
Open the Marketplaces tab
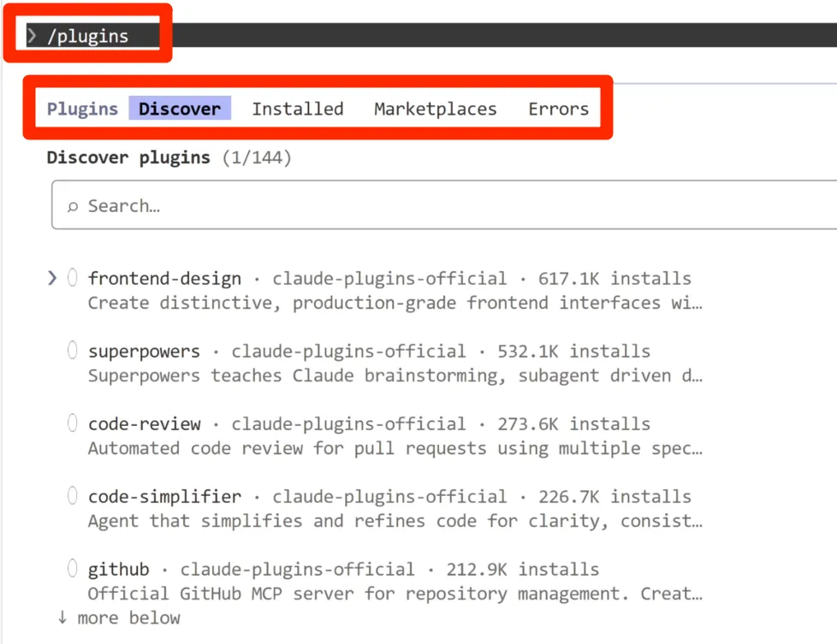pos(435,109)
